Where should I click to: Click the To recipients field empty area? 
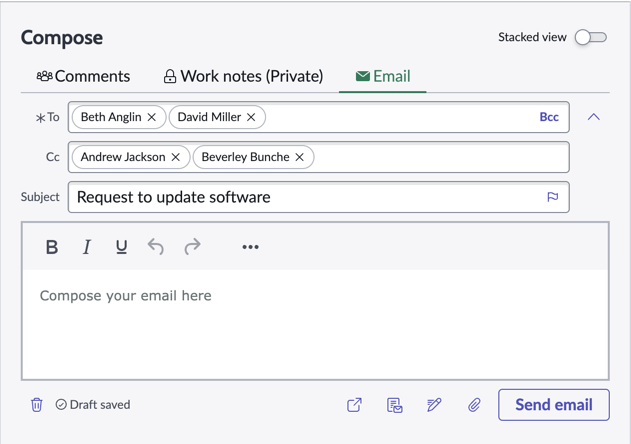tap(400, 117)
